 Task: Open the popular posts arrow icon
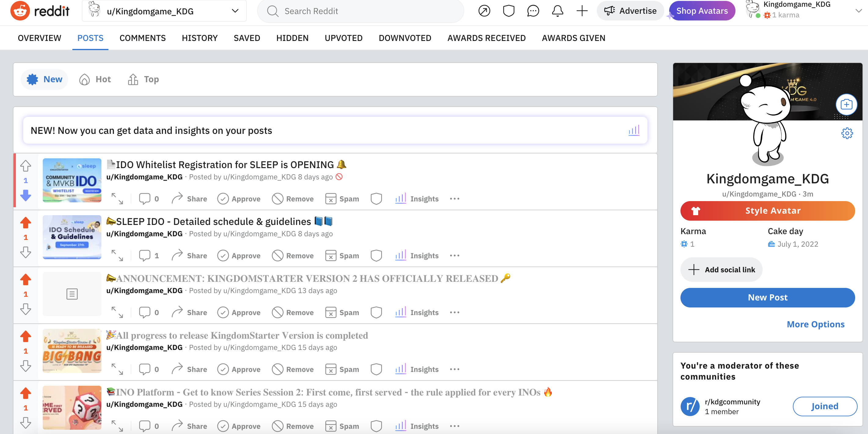484,11
